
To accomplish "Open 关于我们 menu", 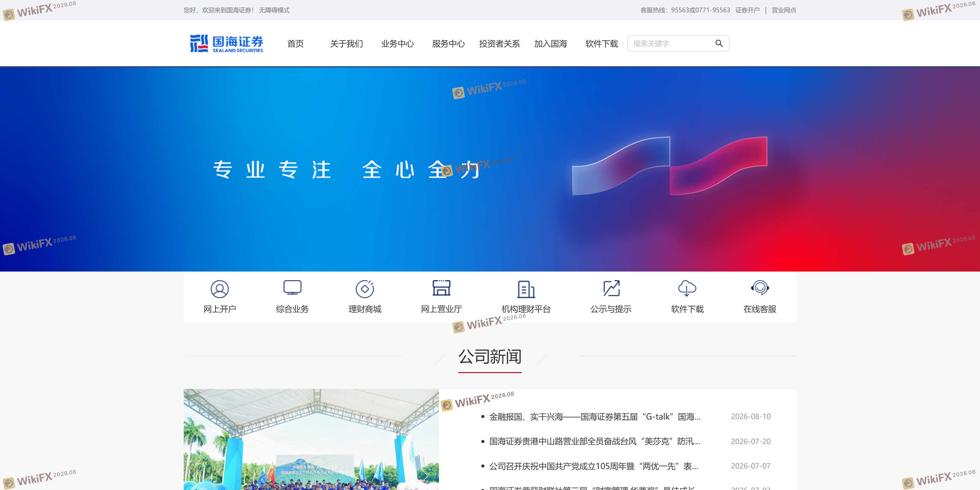I will point(347,44).
